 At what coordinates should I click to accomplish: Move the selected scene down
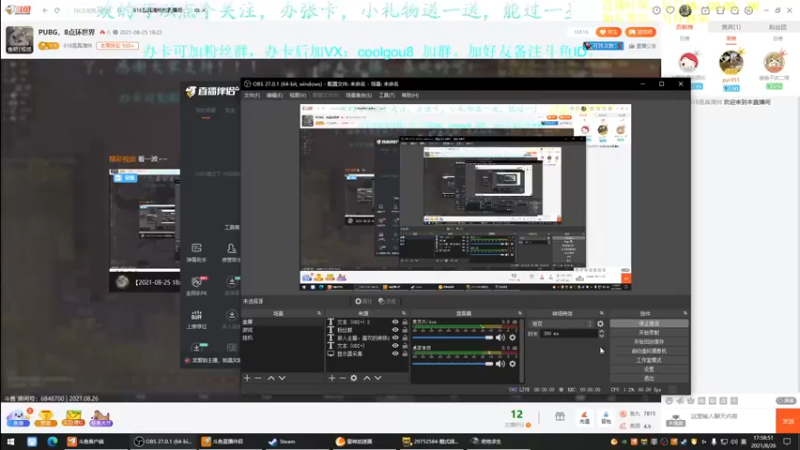[x=282, y=378]
